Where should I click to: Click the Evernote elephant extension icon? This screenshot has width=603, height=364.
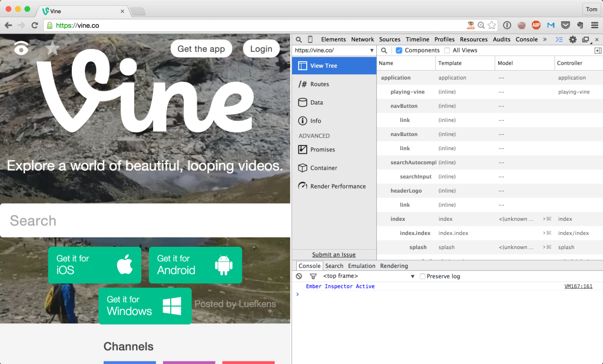pyautogui.click(x=580, y=25)
